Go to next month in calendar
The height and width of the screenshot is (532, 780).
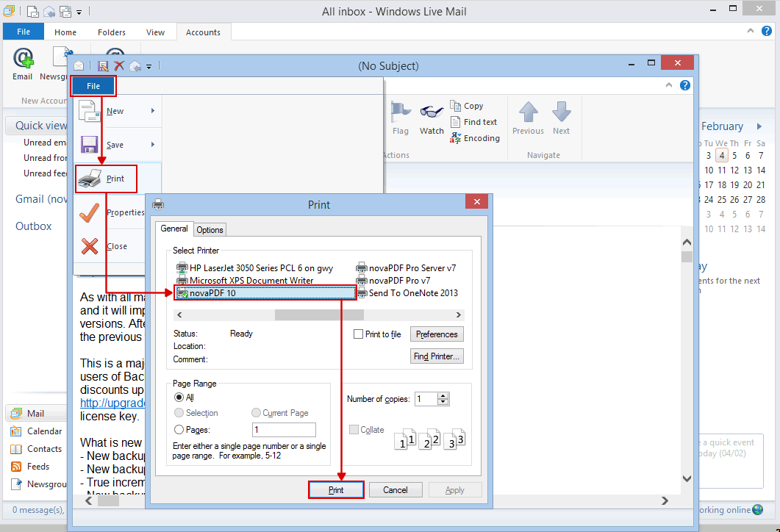click(759, 126)
